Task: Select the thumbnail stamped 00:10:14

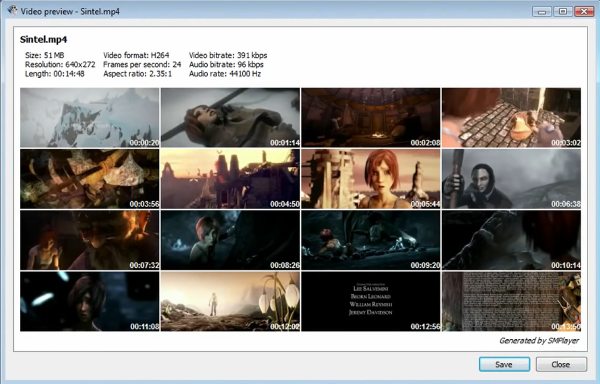Action: (512, 240)
